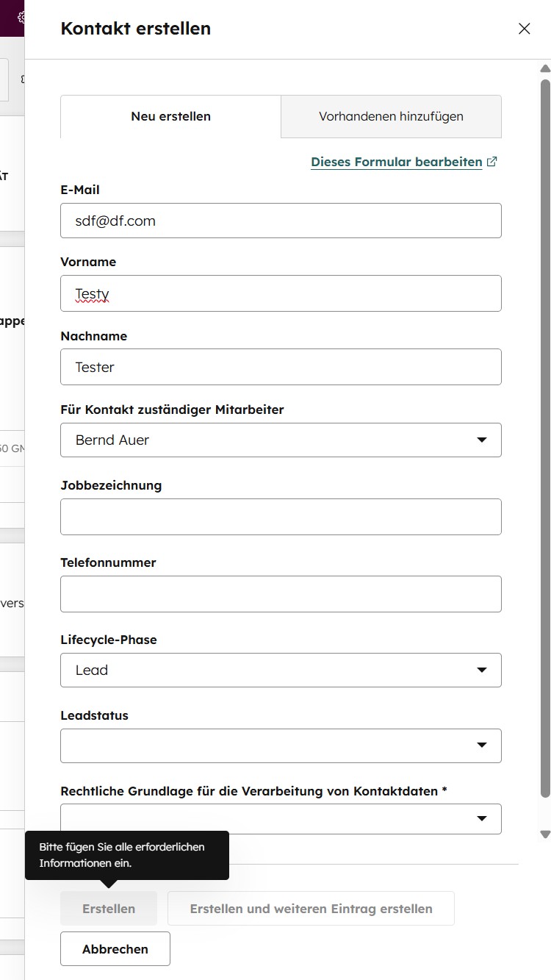551x980 pixels.
Task: Click the Telefonnummer input field
Action: pos(281,594)
